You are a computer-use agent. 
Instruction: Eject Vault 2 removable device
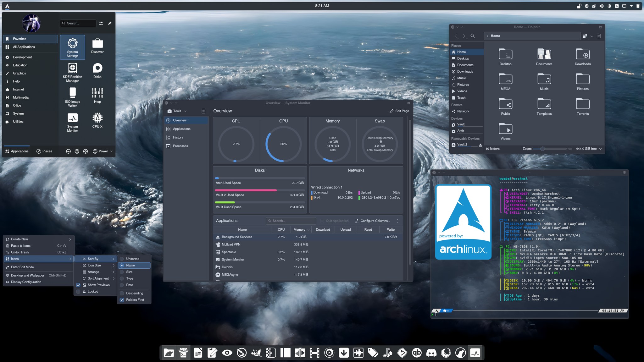[480, 145]
